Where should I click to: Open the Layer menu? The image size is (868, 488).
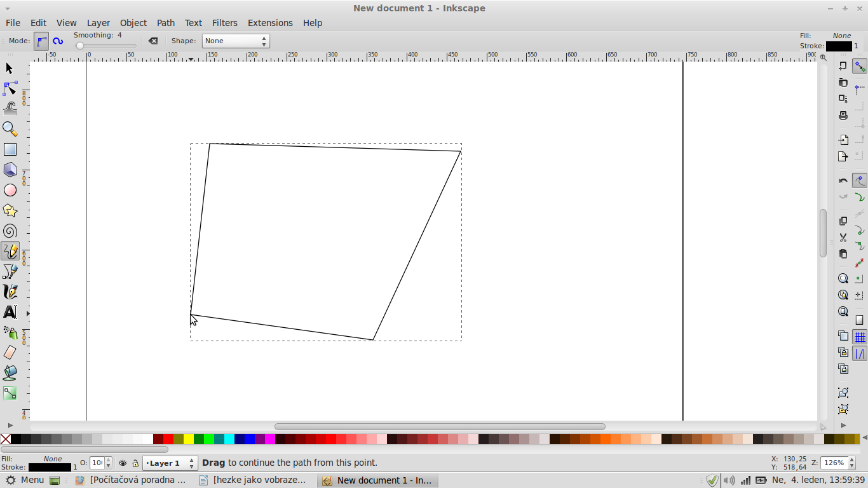click(98, 23)
